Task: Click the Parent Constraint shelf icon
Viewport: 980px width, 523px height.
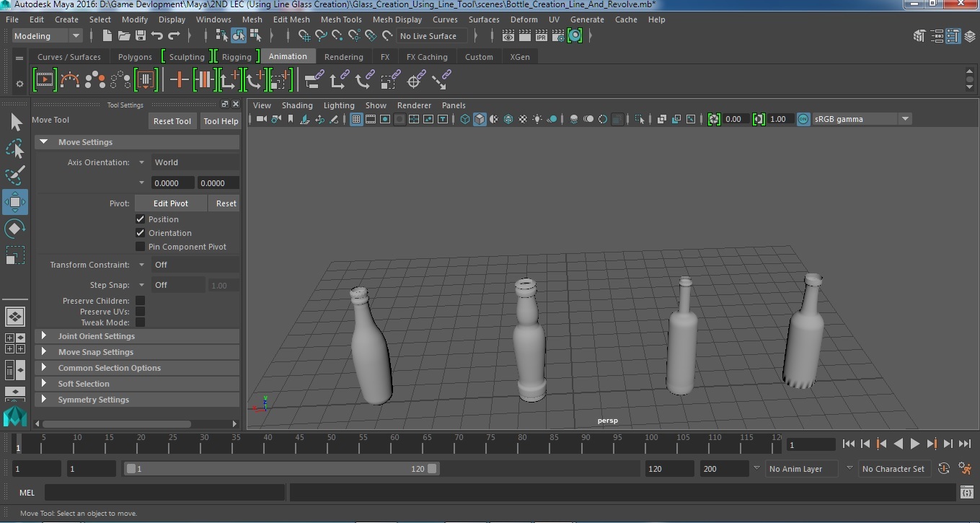Action: [x=313, y=79]
